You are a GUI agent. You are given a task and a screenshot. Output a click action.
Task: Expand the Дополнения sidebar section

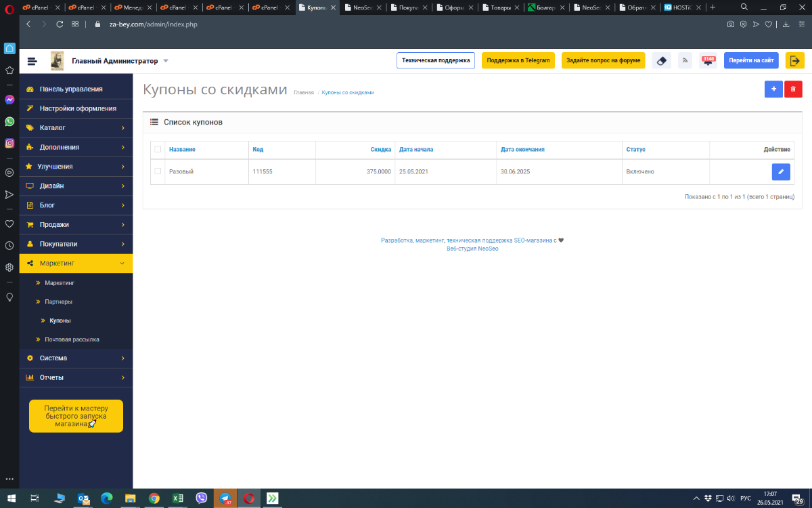coord(76,147)
